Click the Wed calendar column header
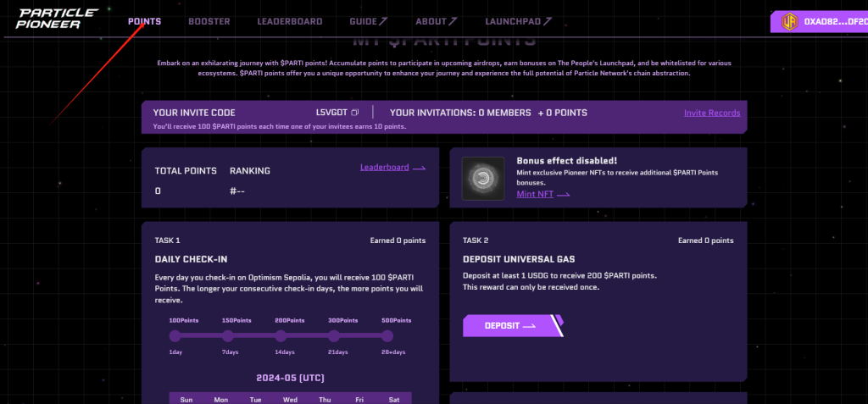The width and height of the screenshot is (868, 404). coord(290,400)
